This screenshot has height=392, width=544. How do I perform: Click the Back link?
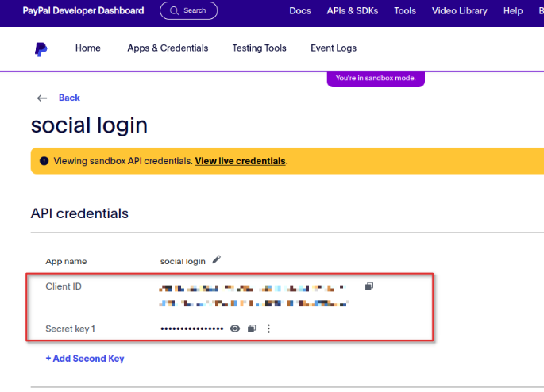69,98
